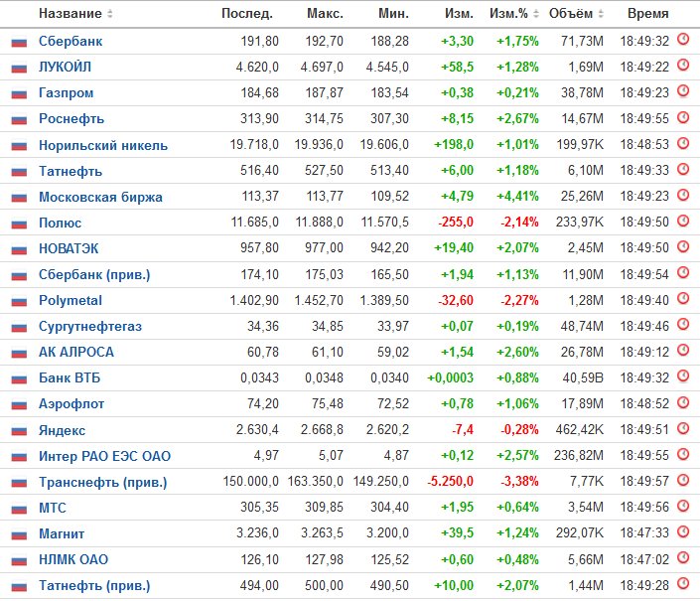The height and width of the screenshot is (601, 700).
Task: Open the Аэрофлот stock link
Action: coord(71,404)
